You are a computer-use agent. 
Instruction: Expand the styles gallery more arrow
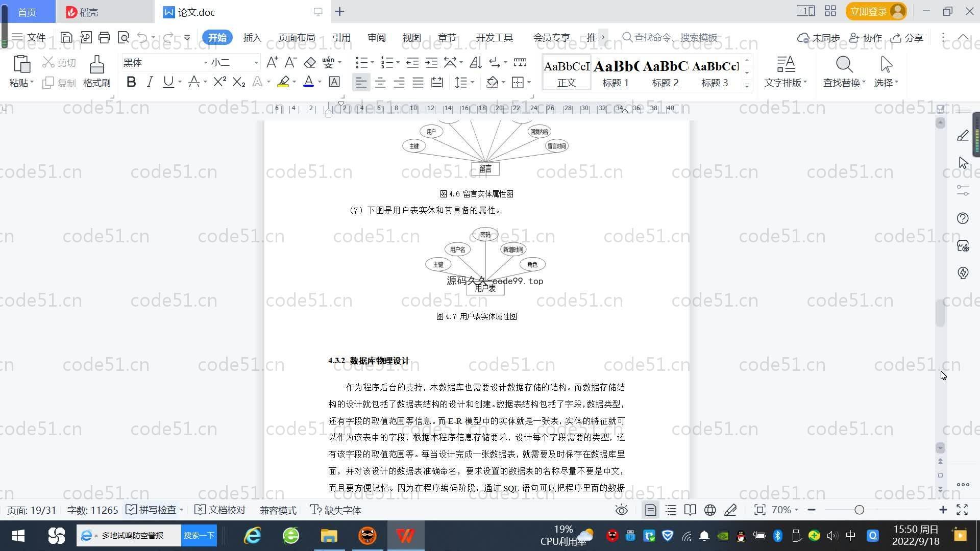(747, 85)
